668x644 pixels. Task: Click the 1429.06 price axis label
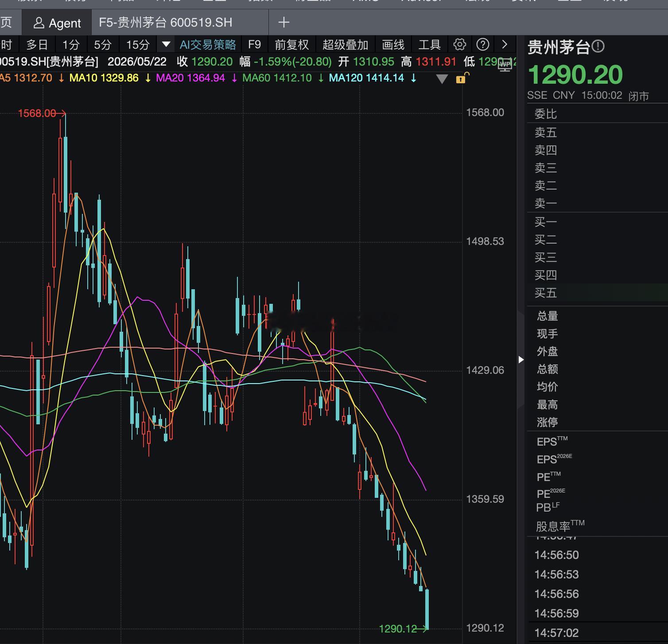click(485, 370)
